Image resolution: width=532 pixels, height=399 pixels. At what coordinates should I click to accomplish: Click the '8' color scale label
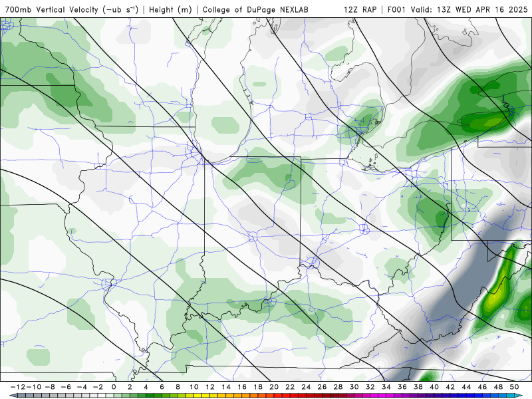[x=178, y=387]
